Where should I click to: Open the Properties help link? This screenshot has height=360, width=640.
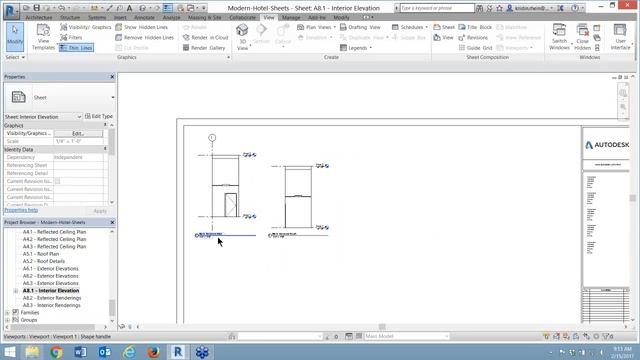coord(21,210)
